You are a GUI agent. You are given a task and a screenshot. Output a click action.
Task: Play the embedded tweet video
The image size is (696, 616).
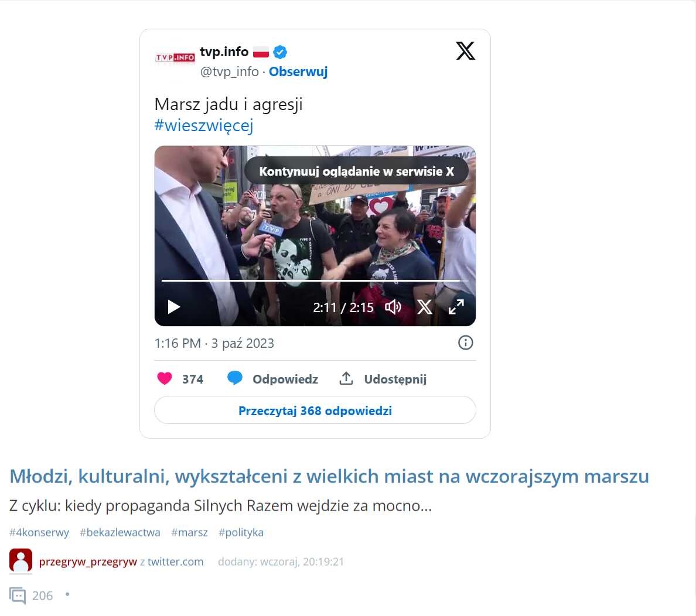coord(173,307)
